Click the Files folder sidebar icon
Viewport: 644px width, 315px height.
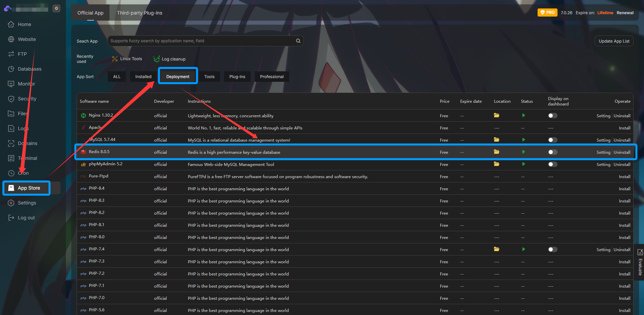pyautogui.click(x=11, y=114)
